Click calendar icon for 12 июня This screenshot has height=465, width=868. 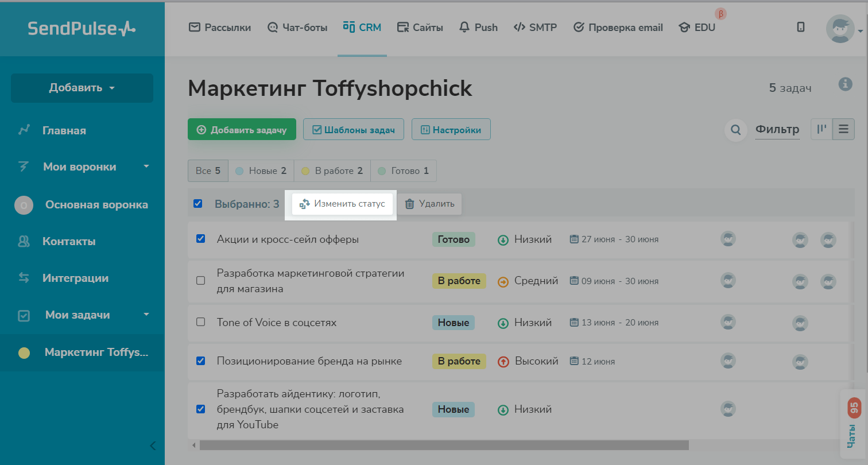coord(574,361)
